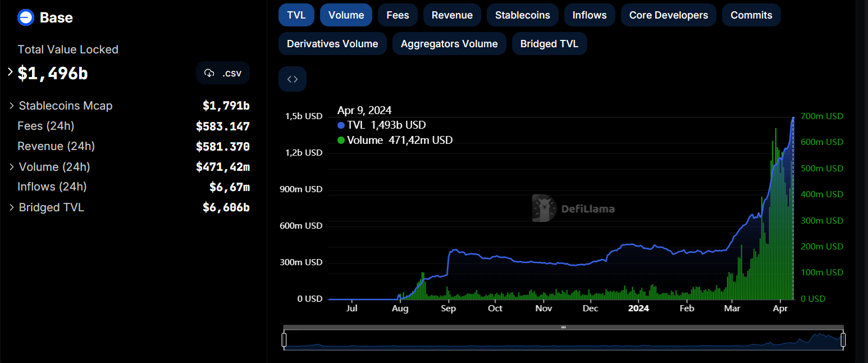The image size is (868, 363).
Task: Click the Revenue (24h) label
Action: tap(56, 146)
